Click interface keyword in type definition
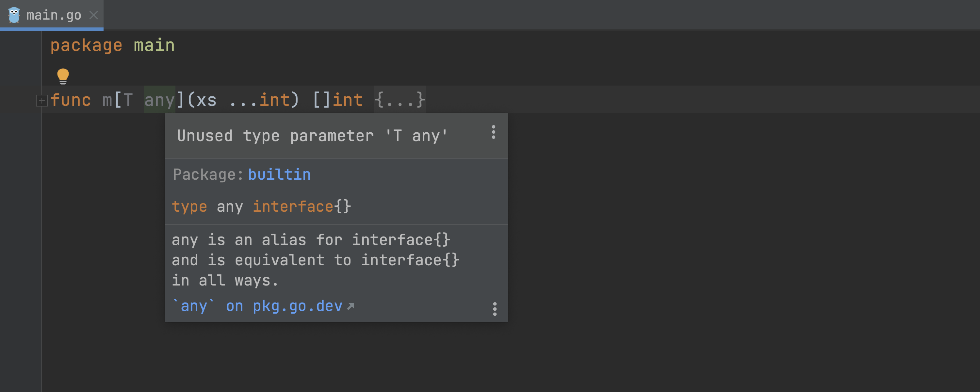Viewport: 980px width, 392px height. click(293, 207)
